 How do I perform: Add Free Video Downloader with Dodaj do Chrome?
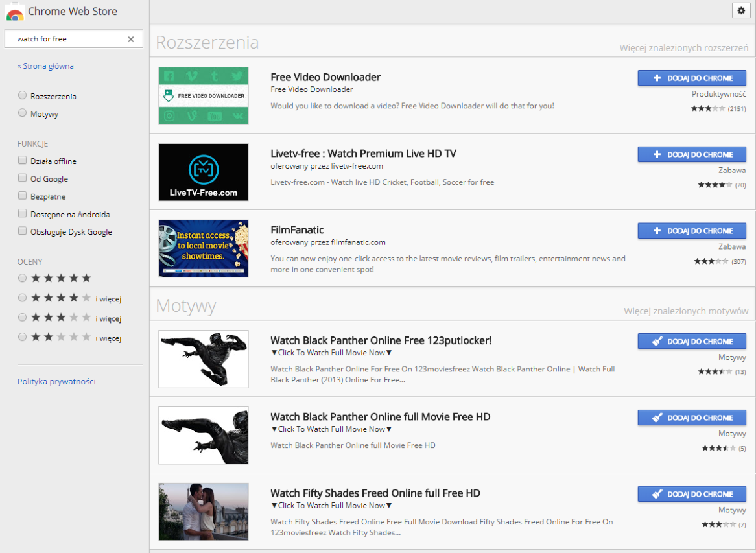(692, 77)
